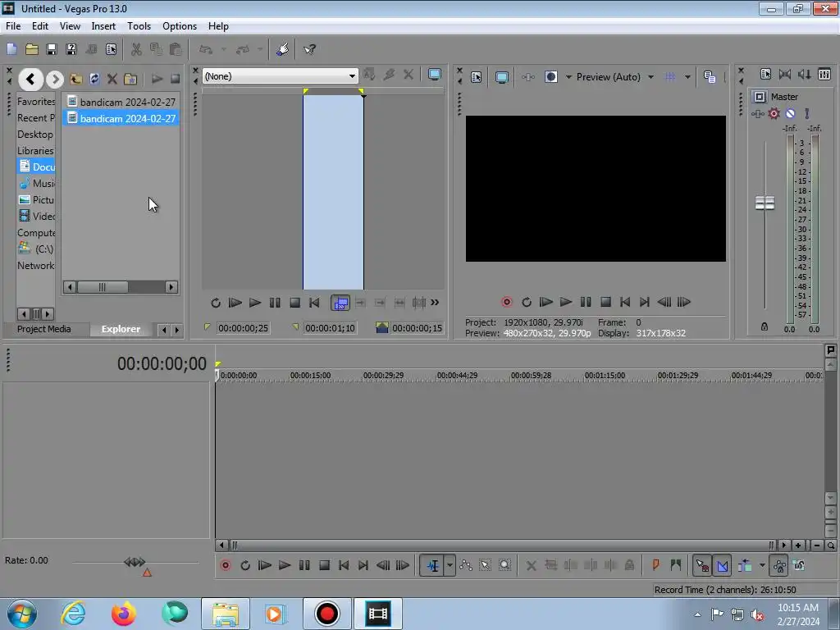The image size is (840, 630).
Task: Toggle Loop Playback in the trimmer transport
Action: [216, 303]
